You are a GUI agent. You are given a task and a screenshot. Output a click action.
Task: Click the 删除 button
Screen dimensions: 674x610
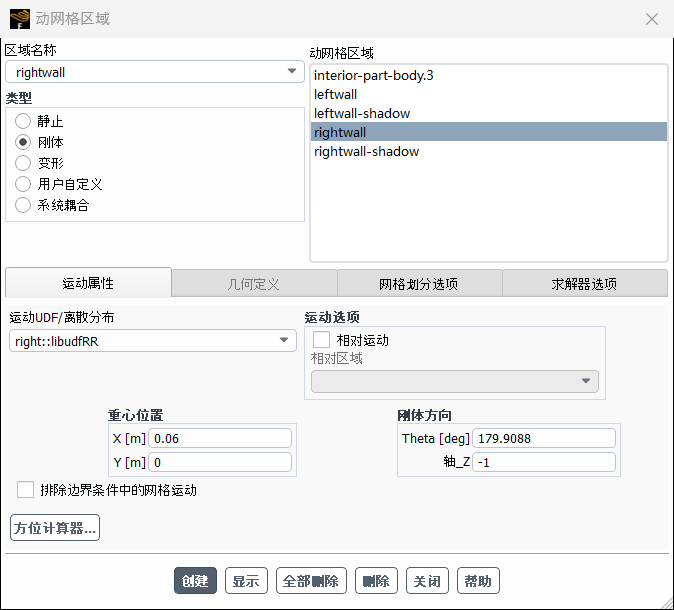(x=376, y=581)
